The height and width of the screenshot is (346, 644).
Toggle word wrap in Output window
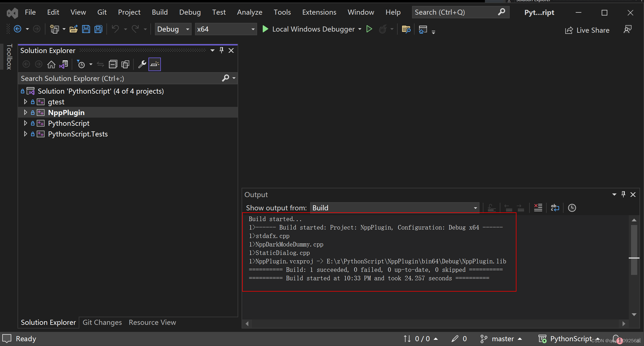pyautogui.click(x=555, y=208)
